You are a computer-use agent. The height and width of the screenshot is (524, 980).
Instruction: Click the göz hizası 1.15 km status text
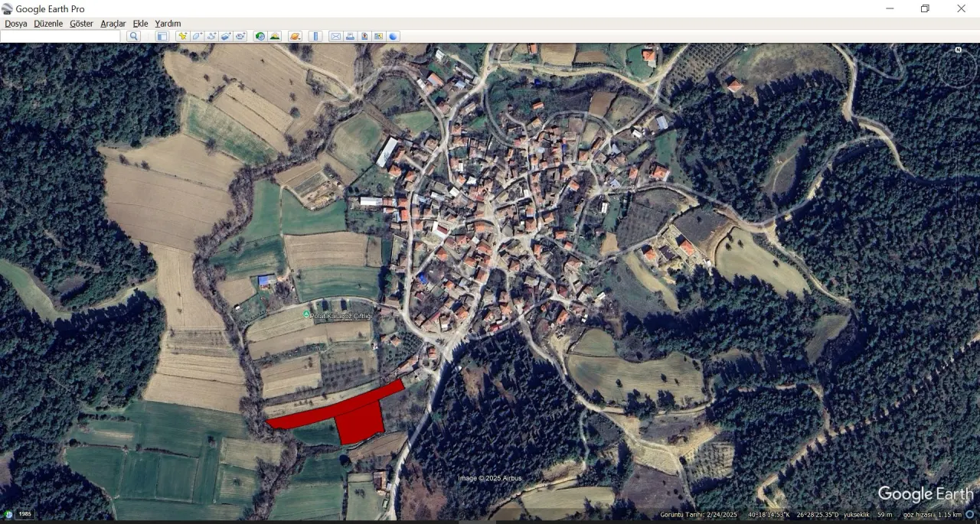click(933, 515)
